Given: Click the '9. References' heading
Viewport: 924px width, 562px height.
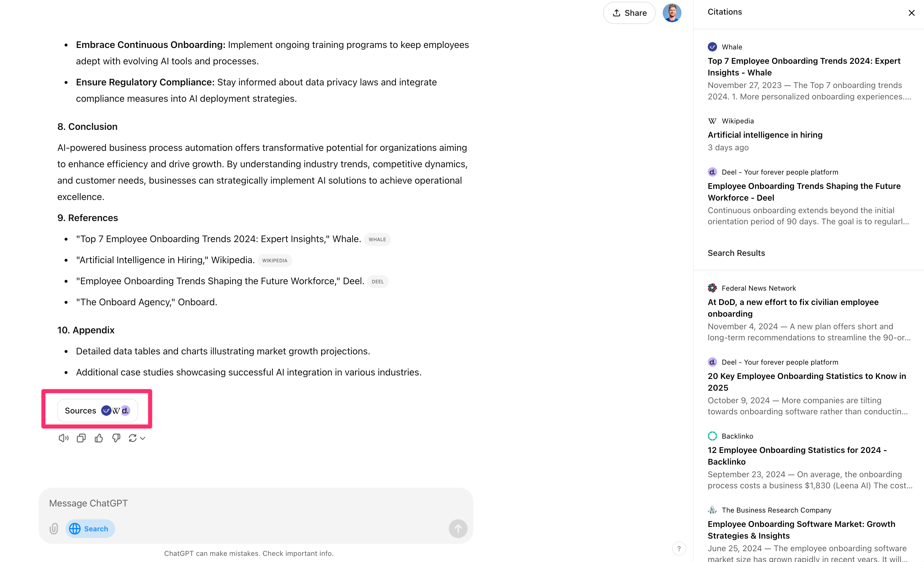Looking at the screenshot, I should point(87,218).
